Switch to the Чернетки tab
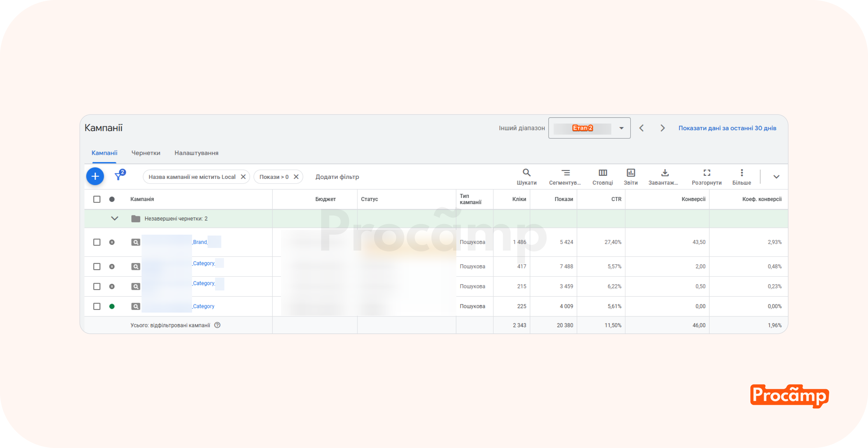 point(146,153)
